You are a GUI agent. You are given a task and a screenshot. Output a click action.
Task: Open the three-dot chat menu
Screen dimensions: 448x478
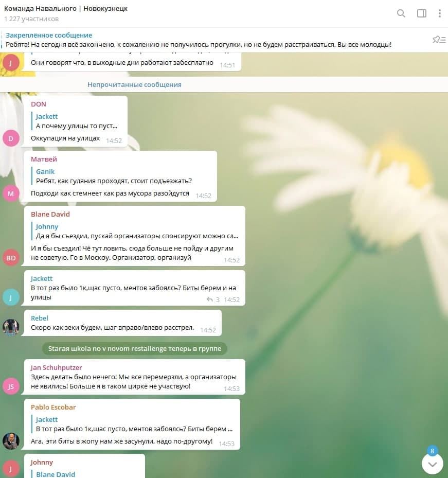[x=439, y=13]
